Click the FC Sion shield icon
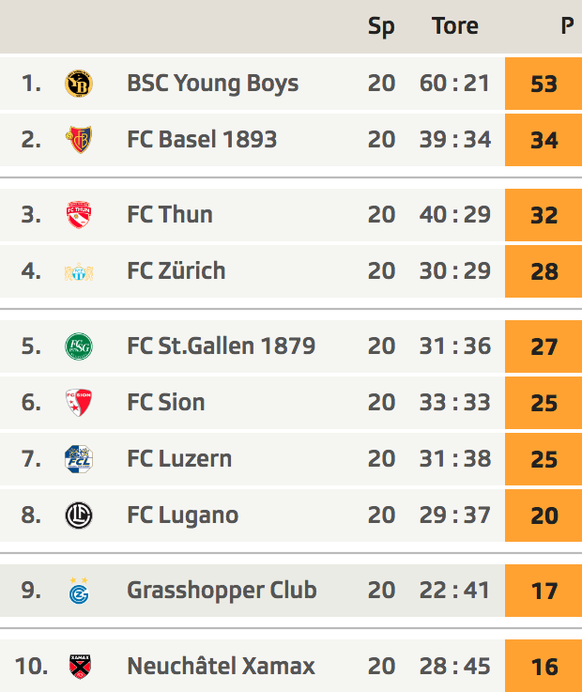This screenshot has width=582, height=692. 79,402
